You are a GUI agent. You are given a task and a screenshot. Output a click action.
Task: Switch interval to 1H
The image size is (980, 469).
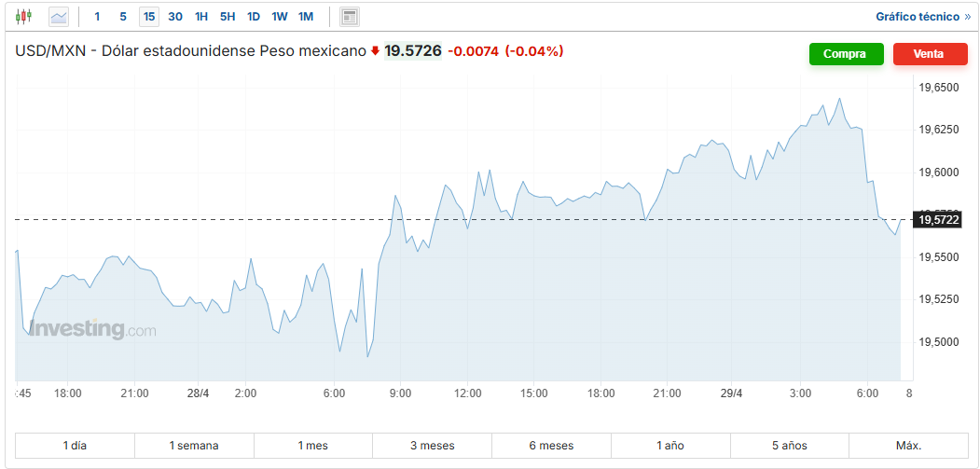[x=201, y=17]
